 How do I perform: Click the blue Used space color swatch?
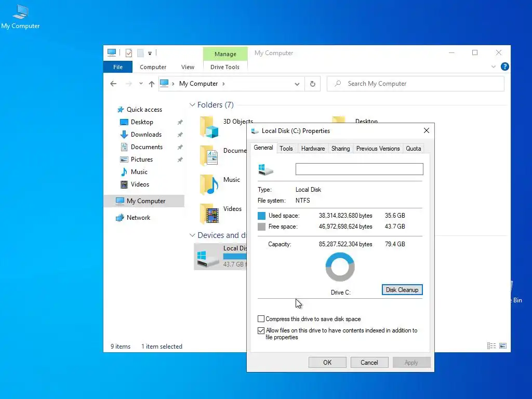click(x=262, y=216)
